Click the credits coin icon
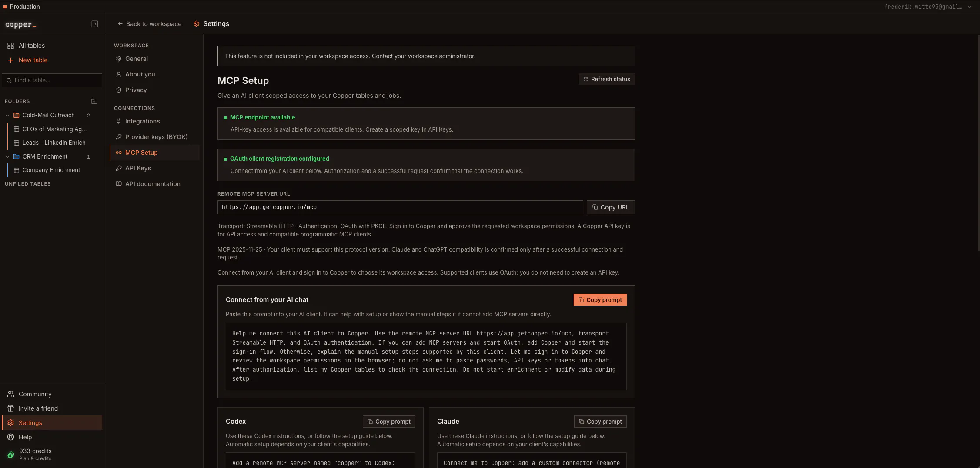980x468 pixels. [x=11, y=455]
